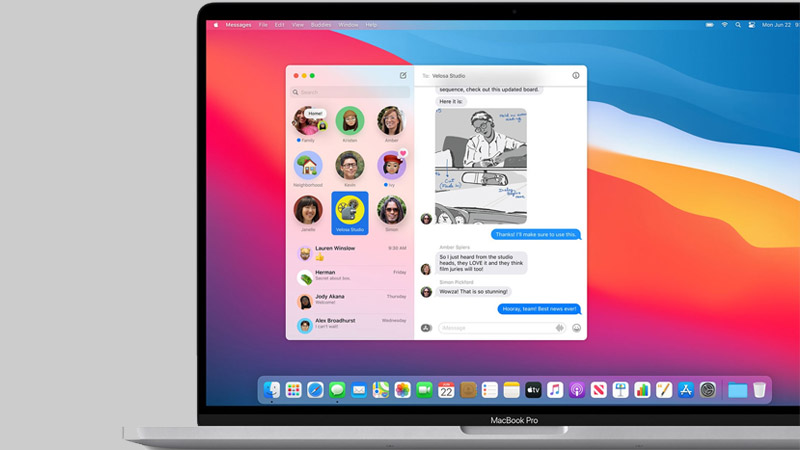Open Maps from the Dock
Image resolution: width=800 pixels, height=450 pixels.
[x=381, y=390]
